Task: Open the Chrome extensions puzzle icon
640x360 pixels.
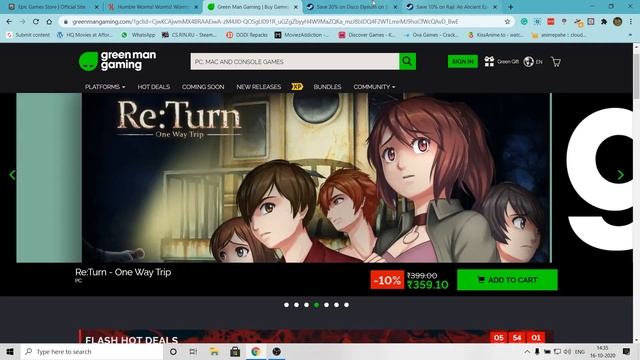Action: [x=604, y=22]
